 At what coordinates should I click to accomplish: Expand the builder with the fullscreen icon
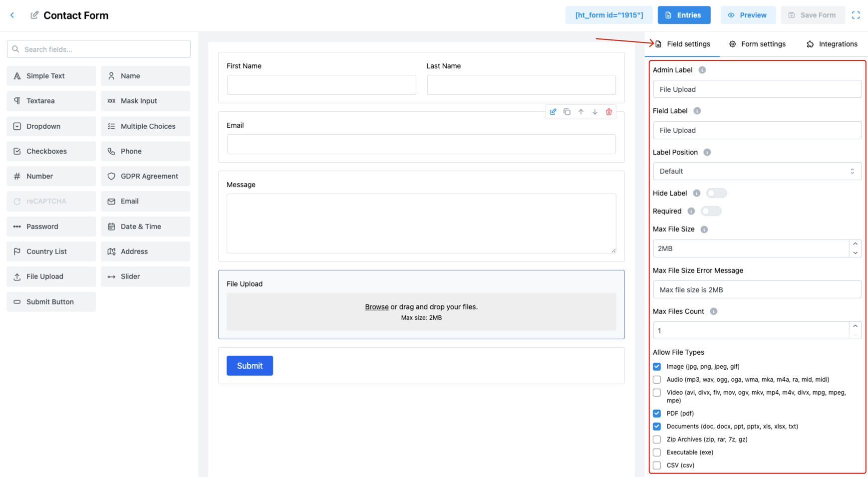click(856, 15)
